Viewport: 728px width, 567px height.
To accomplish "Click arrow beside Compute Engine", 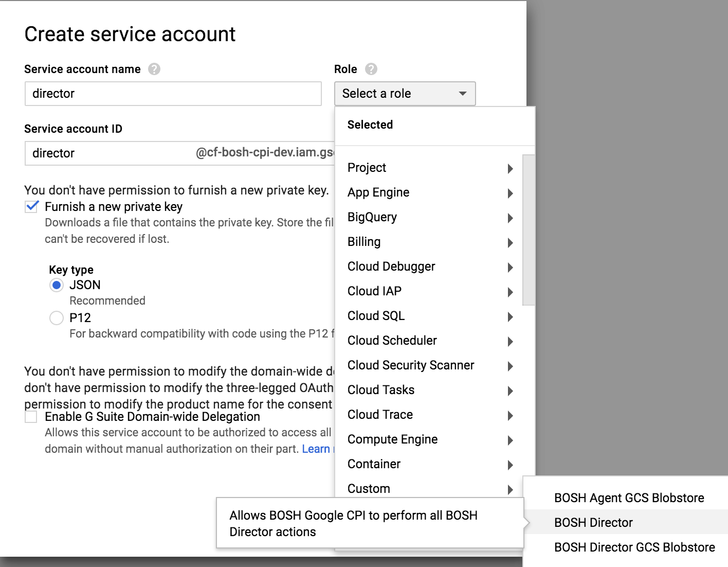I will pyautogui.click(x=510, y=440).
